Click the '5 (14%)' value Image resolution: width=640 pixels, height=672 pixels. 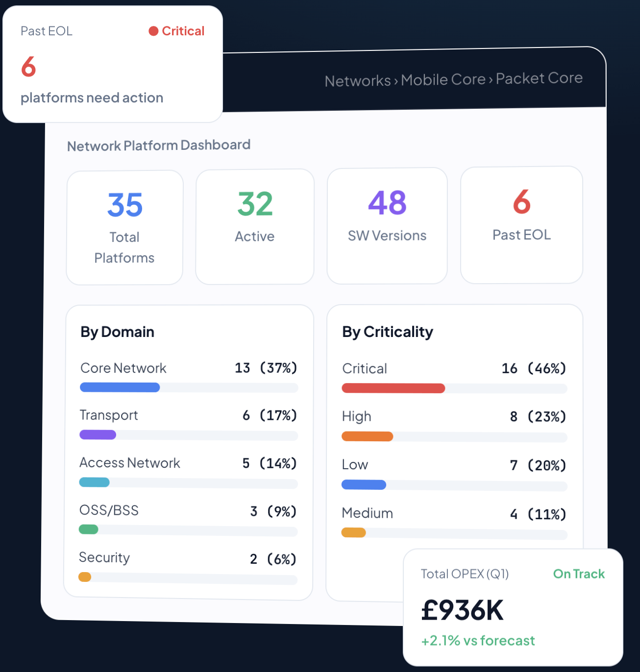click(270, 463)
